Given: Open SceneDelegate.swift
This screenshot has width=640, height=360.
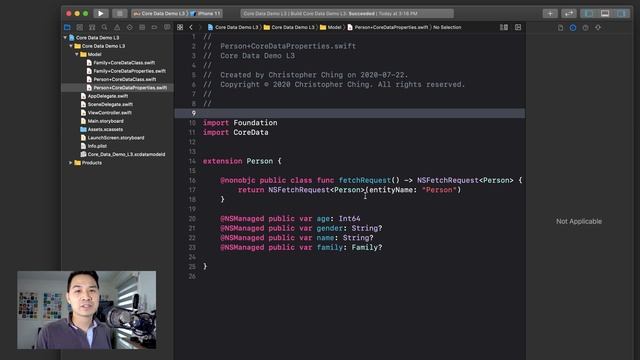Looking at the screenshot, I should 107,104.
